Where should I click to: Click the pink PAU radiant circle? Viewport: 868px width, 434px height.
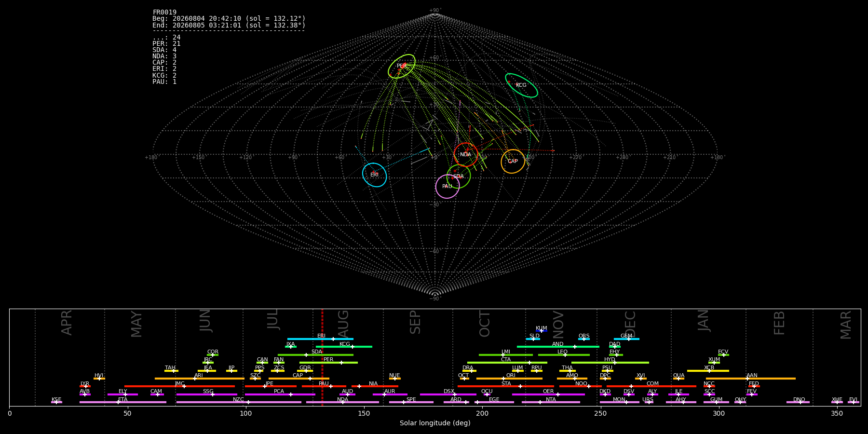[x=448, y=186]
